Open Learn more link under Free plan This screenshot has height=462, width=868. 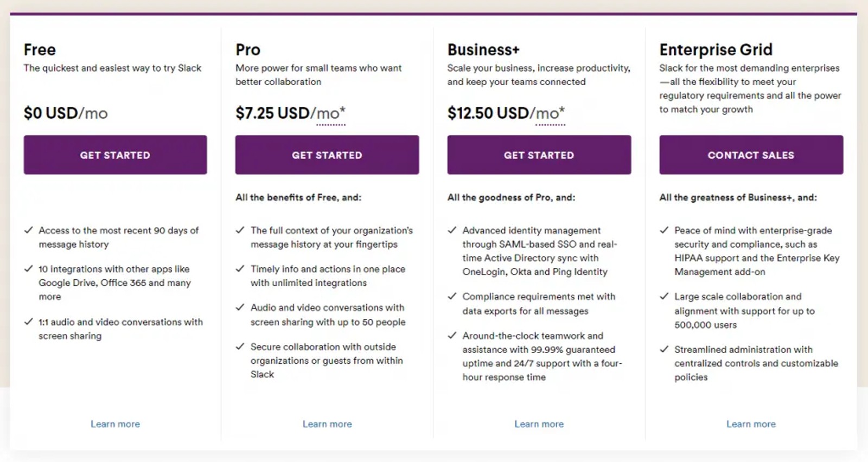tap(115, 424)
